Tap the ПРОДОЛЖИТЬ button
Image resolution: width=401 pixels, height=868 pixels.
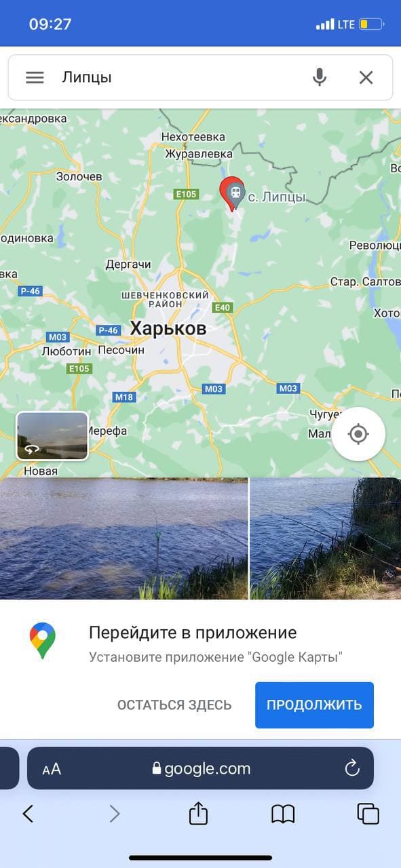314,705
